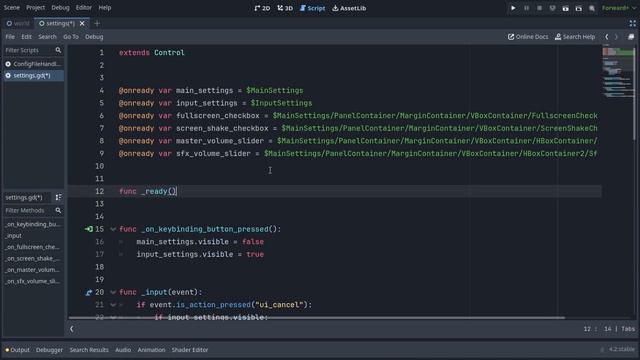Screen dimensions: 640x360
Task: Open the AssetLib workspace
Action: tap(349, 8)
